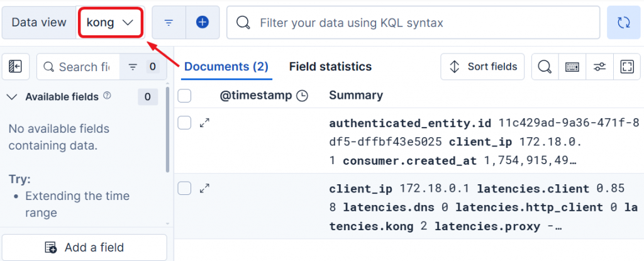Check the second document row checkbox
The width and height of the screenshot is (644, 261).
(184, 188)
